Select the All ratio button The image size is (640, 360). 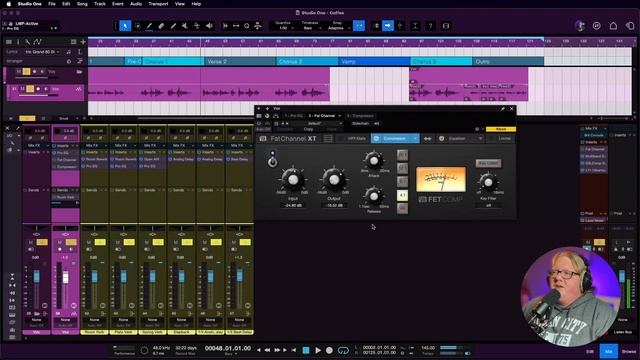402,209
